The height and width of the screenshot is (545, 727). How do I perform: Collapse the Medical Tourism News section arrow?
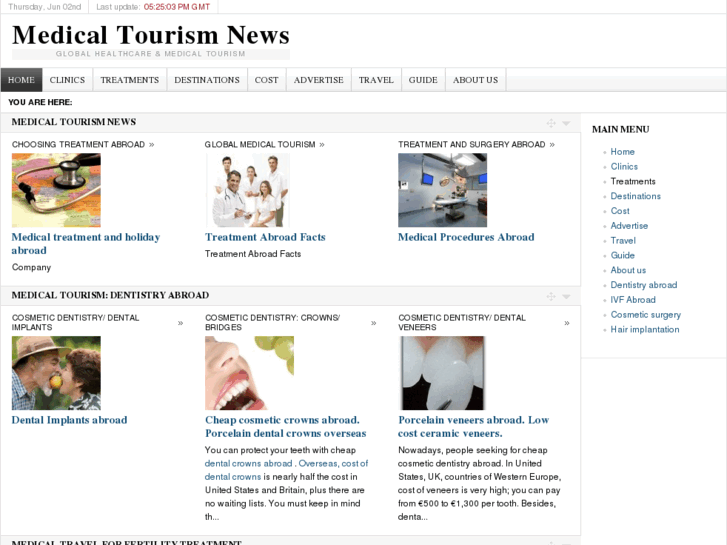[x=566, y=123]
